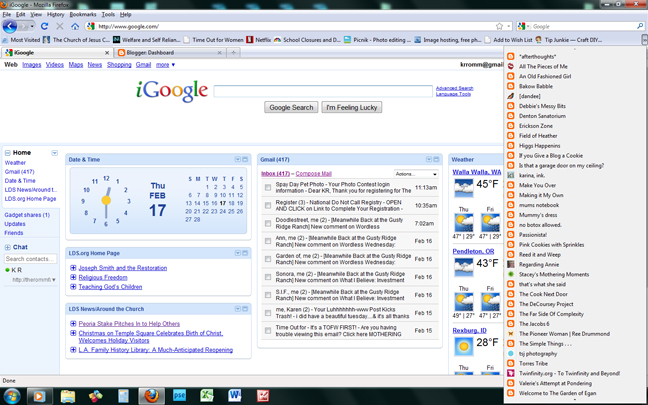Click the Google Search button
The image size is (648, 405).
pos(291,107)
